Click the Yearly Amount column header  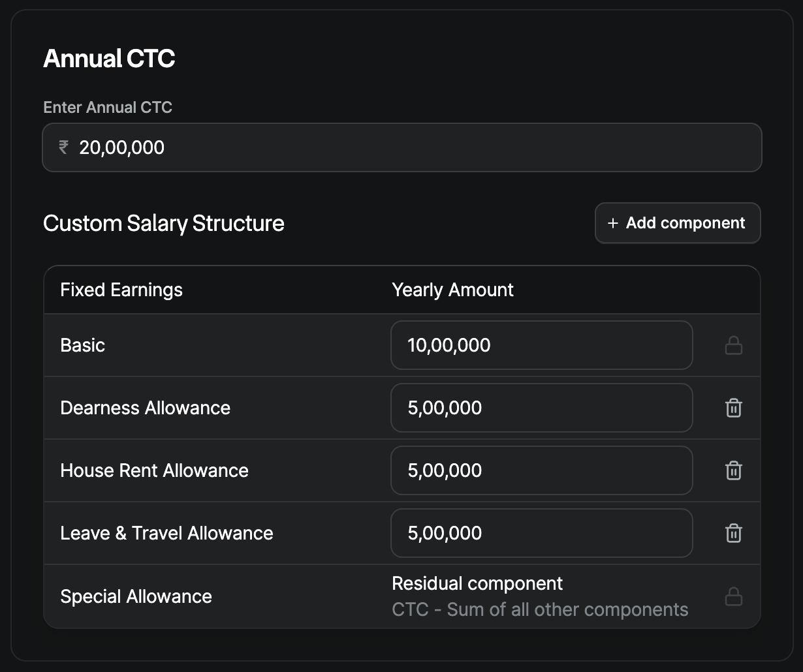coord(452,290)
